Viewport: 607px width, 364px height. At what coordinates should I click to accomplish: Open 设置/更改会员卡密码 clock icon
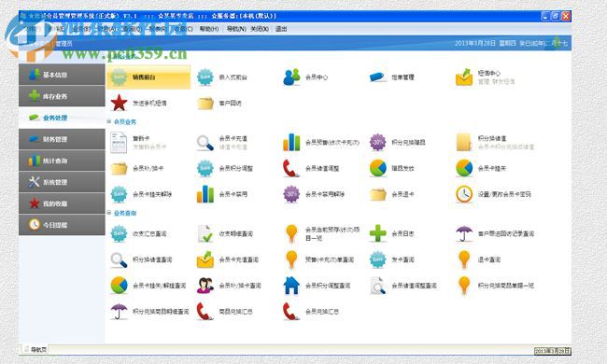click(464, 194)
